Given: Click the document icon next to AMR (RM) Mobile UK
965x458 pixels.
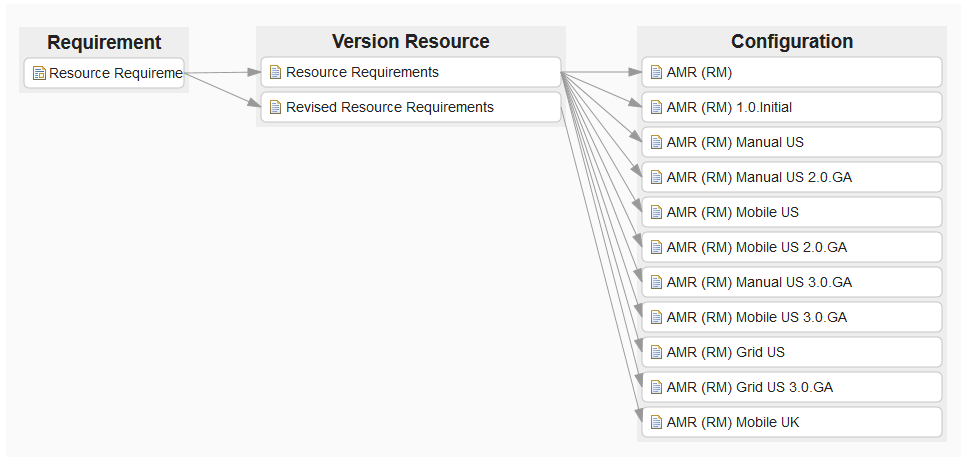Looking at the screenshot, I should pos(656,422).
